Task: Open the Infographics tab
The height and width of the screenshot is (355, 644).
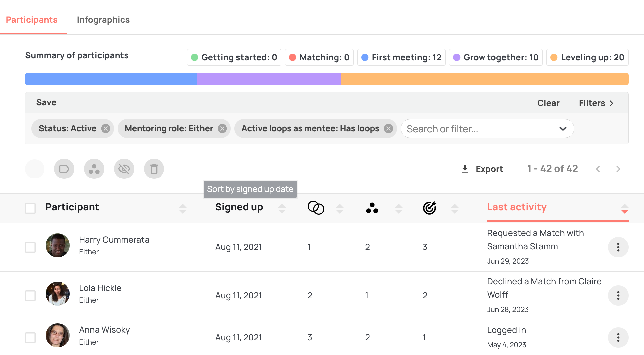Action: click(x=103, y=20)
